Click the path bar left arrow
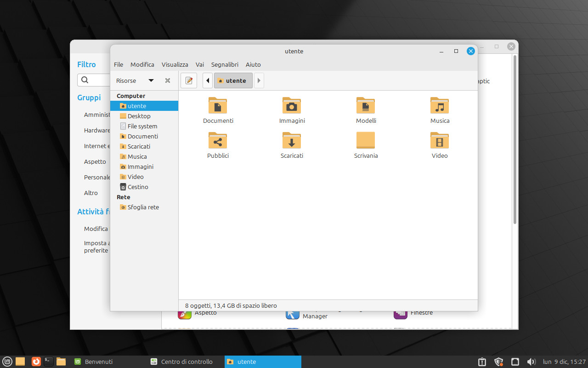The height and width of the screenshot is (368, 588). tap(208, 80)
